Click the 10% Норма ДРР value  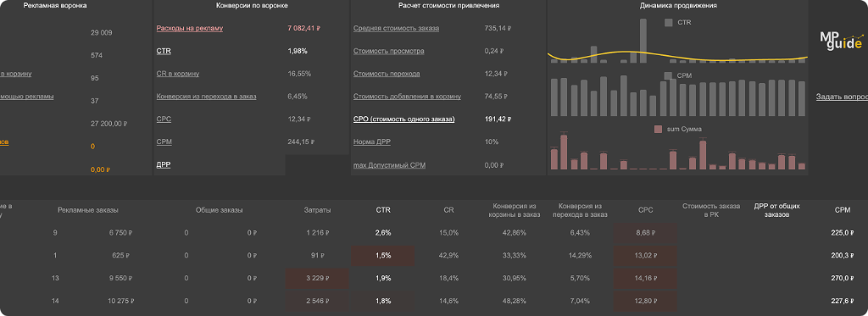[x=491, y=142]
